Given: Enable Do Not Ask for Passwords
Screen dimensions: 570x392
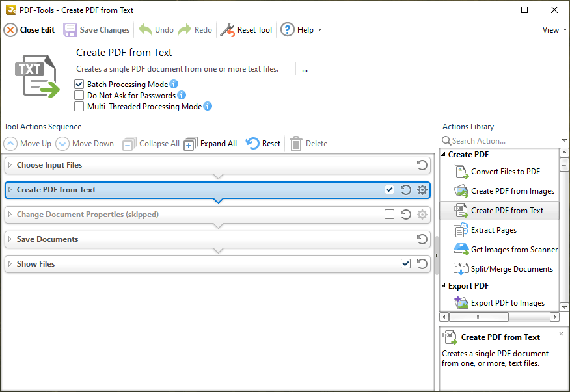Looking at the screenshot, I should 79,95.
